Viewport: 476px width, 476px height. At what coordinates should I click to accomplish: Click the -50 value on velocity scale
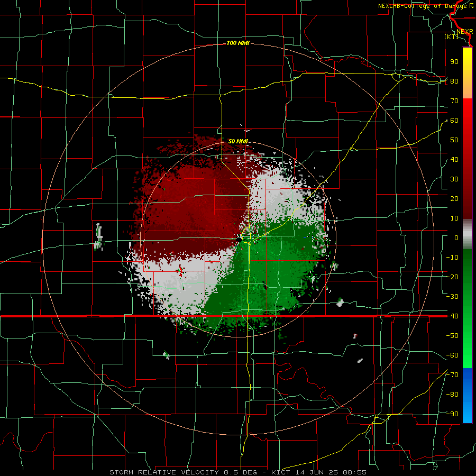click(x=452, y=336)
